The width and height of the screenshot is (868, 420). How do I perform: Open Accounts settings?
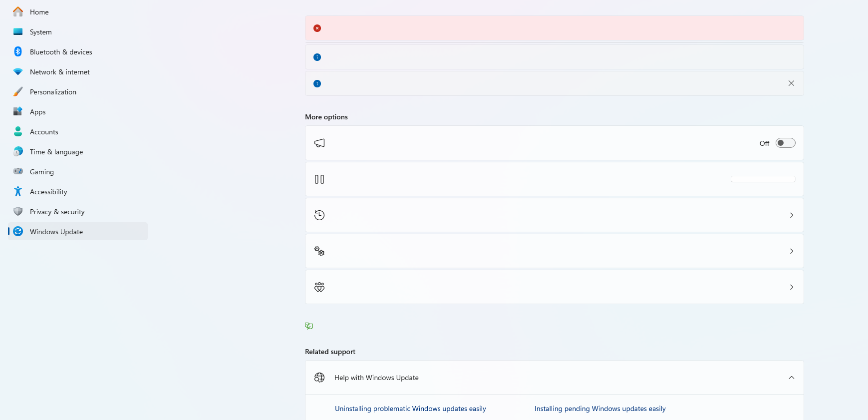(x=77, y=132)
